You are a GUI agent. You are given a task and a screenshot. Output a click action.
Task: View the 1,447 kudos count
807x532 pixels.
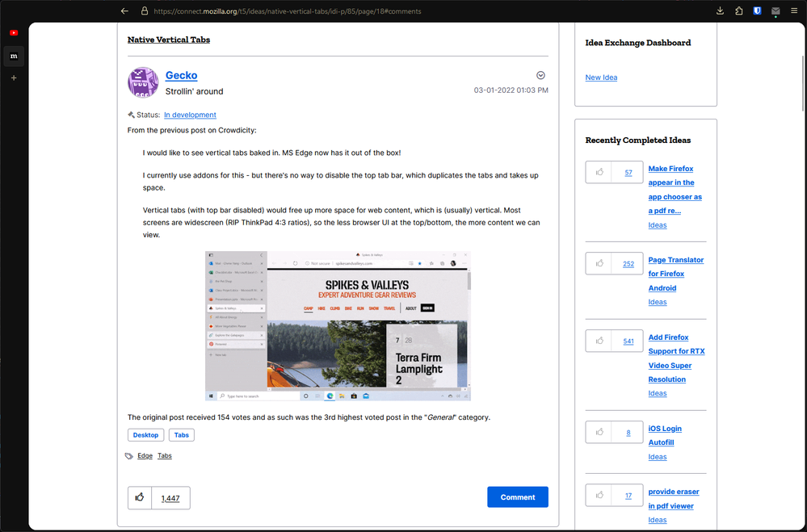170,498
